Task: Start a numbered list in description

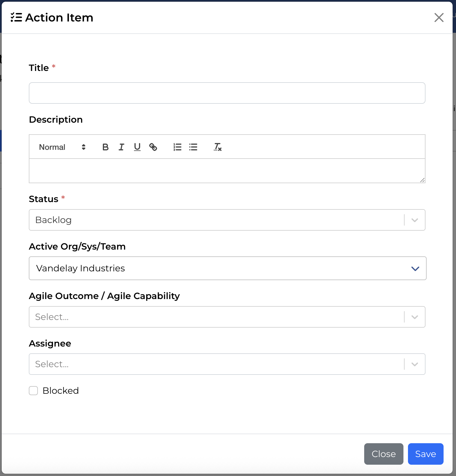Action: (x=177, y=147)
